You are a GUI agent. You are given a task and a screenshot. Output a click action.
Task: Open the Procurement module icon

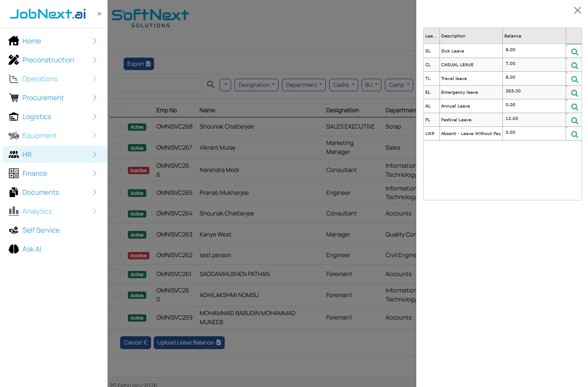(13, 98)
